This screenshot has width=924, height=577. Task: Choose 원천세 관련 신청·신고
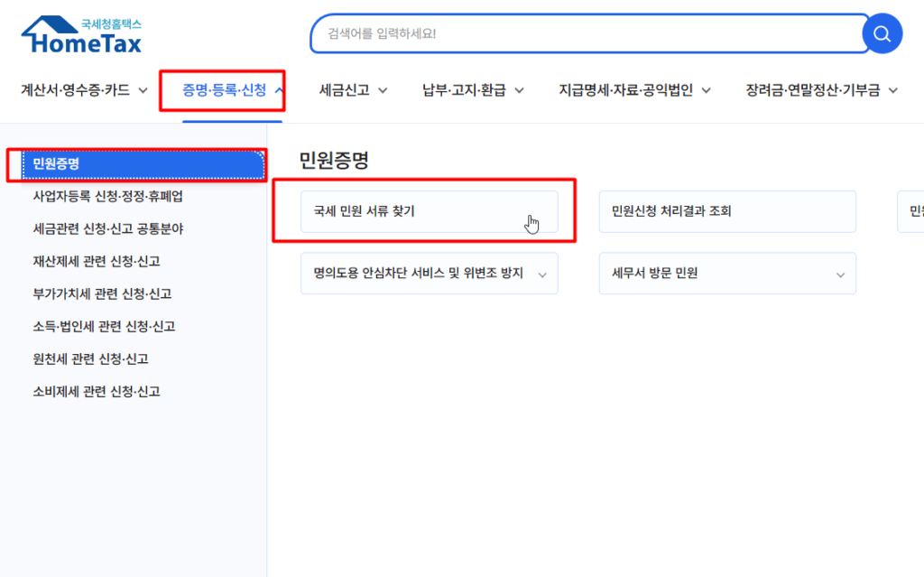pos(90,358)
